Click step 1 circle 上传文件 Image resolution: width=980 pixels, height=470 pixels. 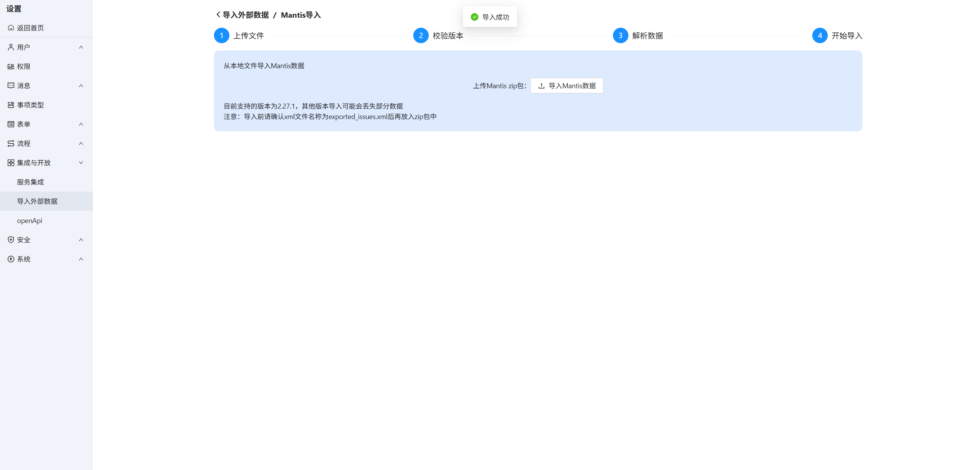[222, 35]
